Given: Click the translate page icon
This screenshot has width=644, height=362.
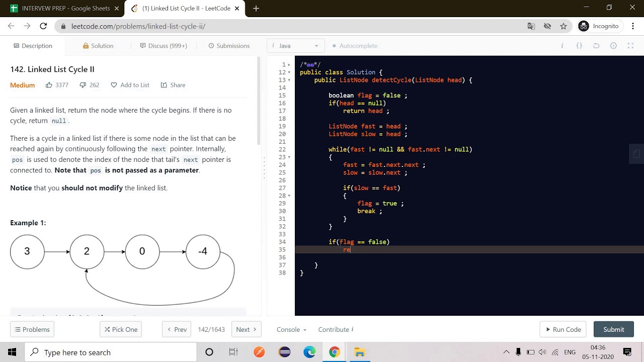Looking at the screenshot, I should pos(531,26).
